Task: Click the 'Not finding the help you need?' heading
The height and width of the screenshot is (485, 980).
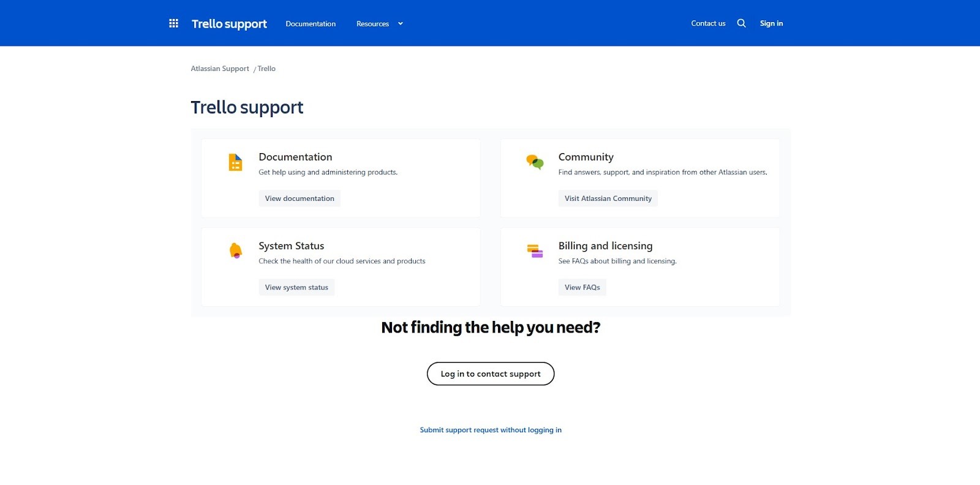Action: tap(491, 328)
